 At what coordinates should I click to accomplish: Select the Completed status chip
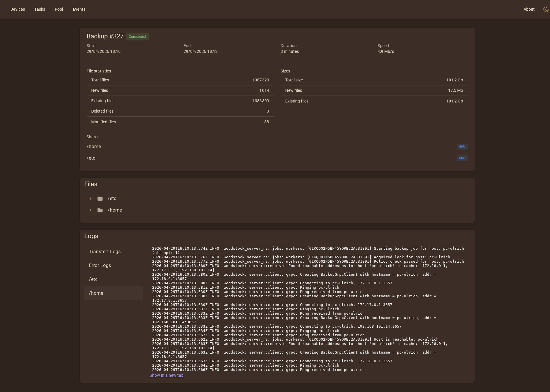137,37
